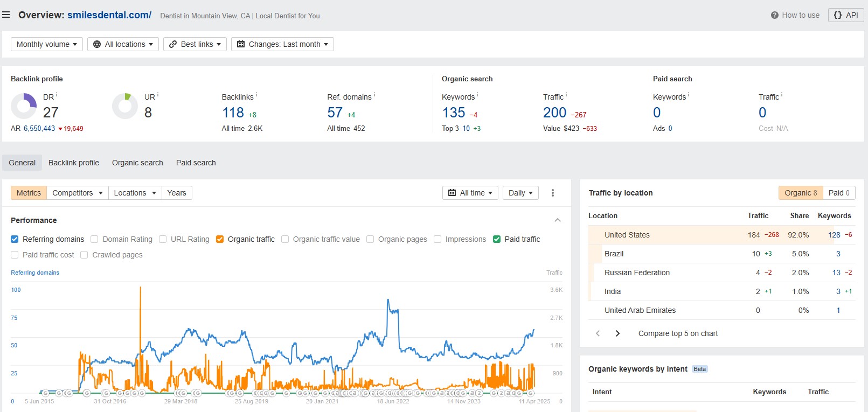Viewport: 868px width, 412px height.
Task: Click the Backlinks count 118
Action: [x=233, y=113]
